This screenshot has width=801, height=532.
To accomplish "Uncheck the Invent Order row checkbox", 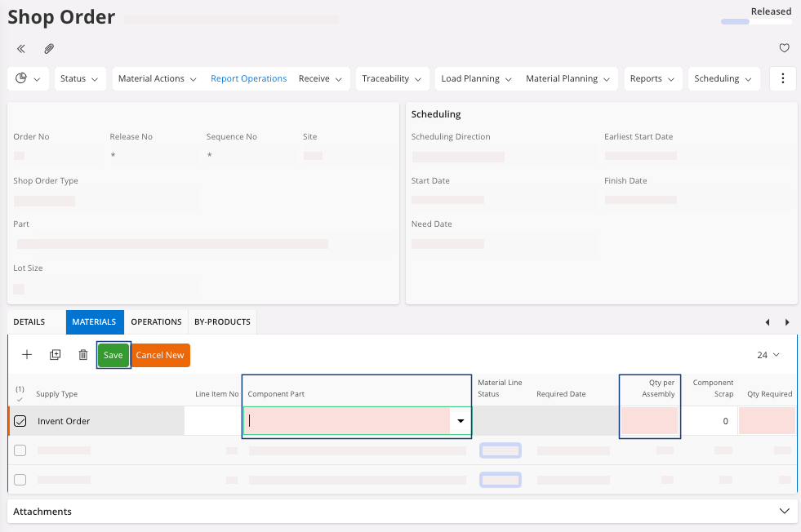I will click(20, 421).
